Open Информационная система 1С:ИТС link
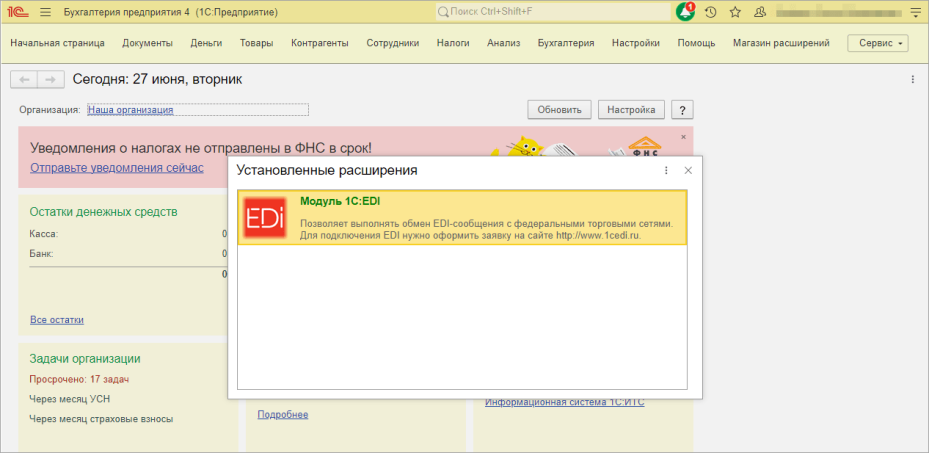 pos(565,403)
